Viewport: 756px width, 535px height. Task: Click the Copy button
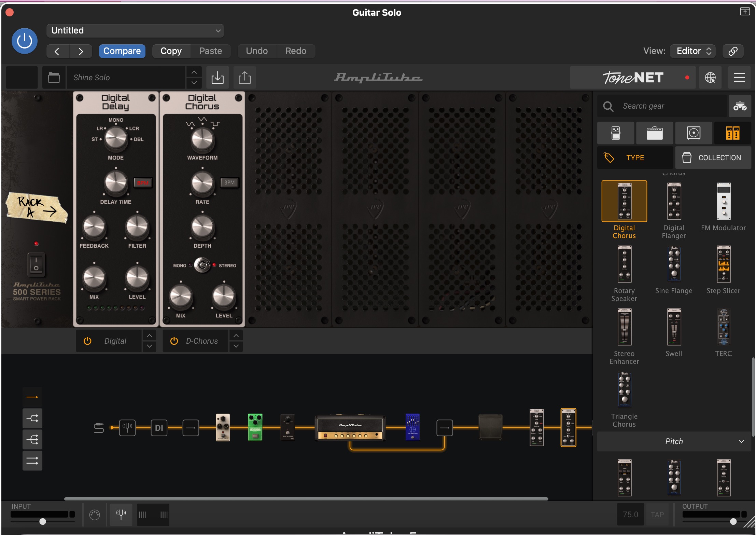[171, 51]
